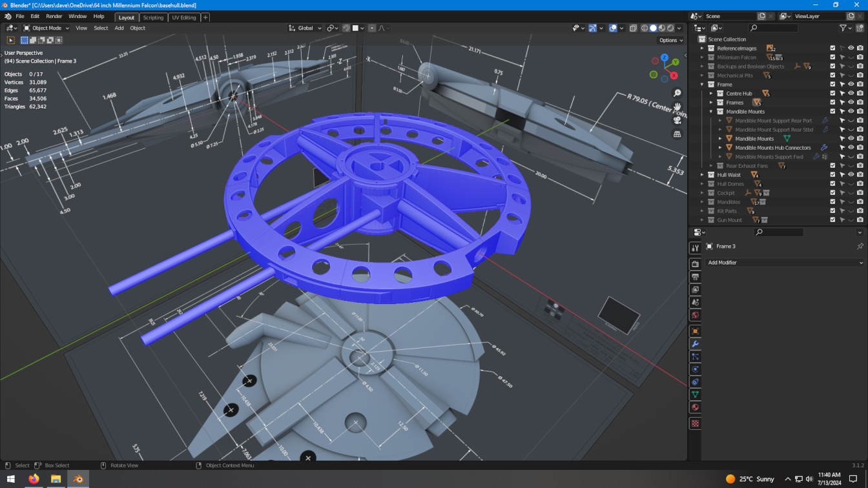Open the Texture properties checker tab

pos(695,423)
